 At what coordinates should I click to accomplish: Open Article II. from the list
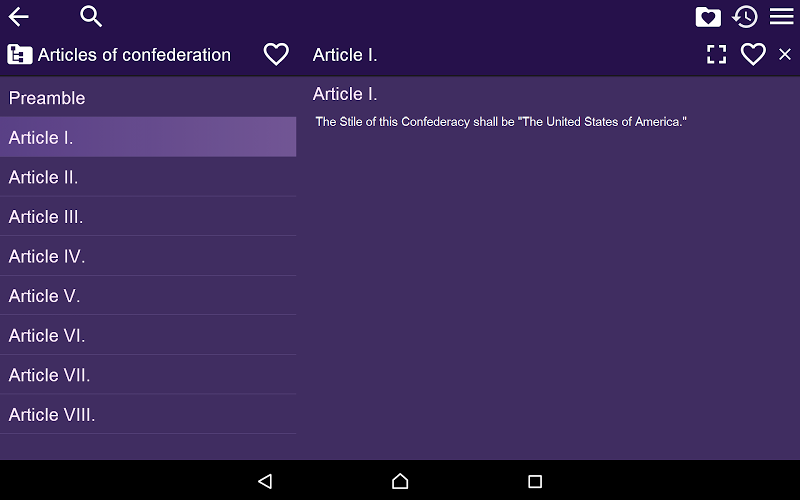[x=148, y=177]
